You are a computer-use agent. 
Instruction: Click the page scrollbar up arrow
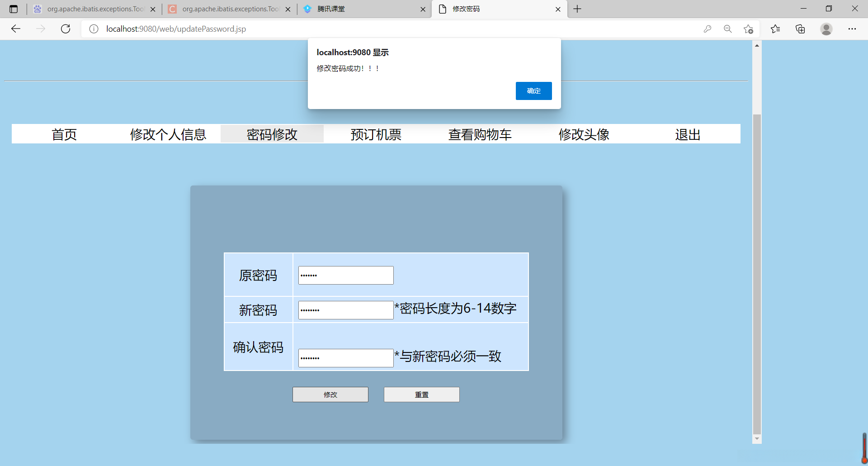(x=757, y=45)
